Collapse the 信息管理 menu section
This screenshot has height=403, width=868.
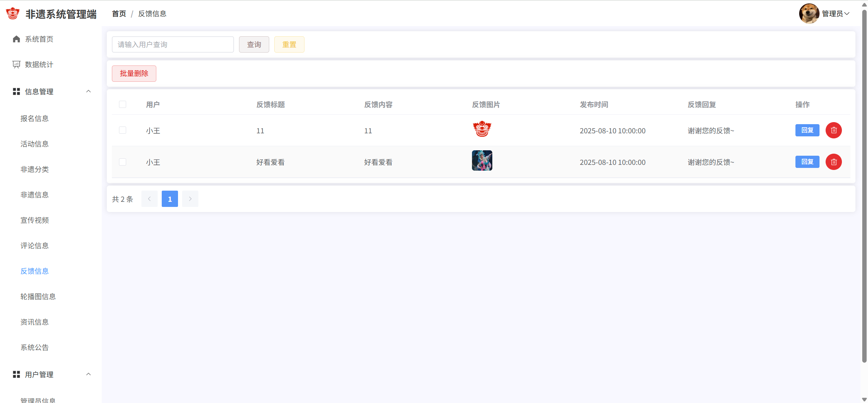point(88,91)
